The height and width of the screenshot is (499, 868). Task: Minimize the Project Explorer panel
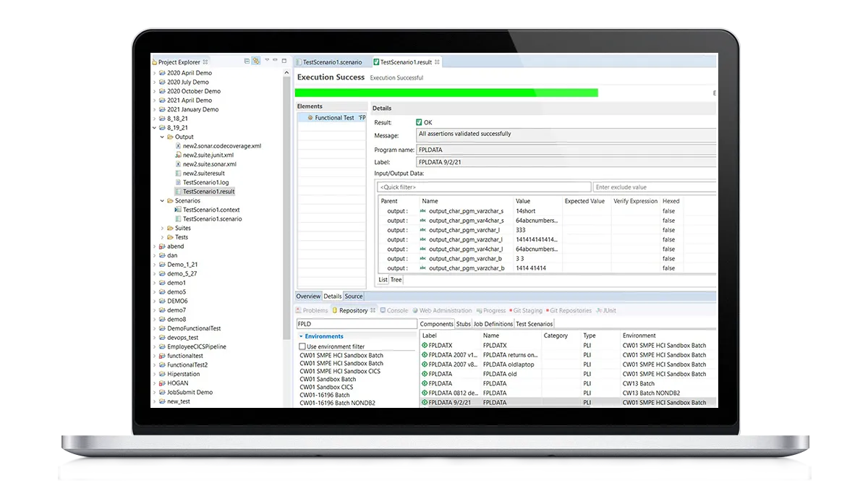pos(275,61)
